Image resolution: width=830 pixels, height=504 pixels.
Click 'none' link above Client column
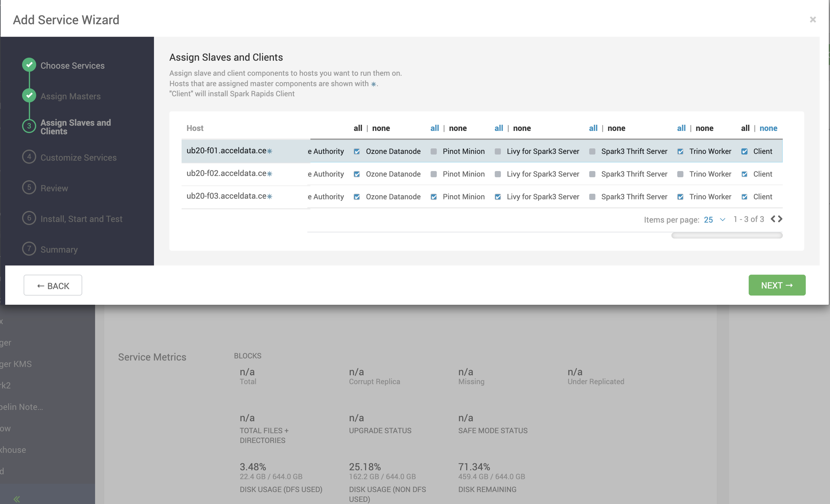click(x=768, y=128)
